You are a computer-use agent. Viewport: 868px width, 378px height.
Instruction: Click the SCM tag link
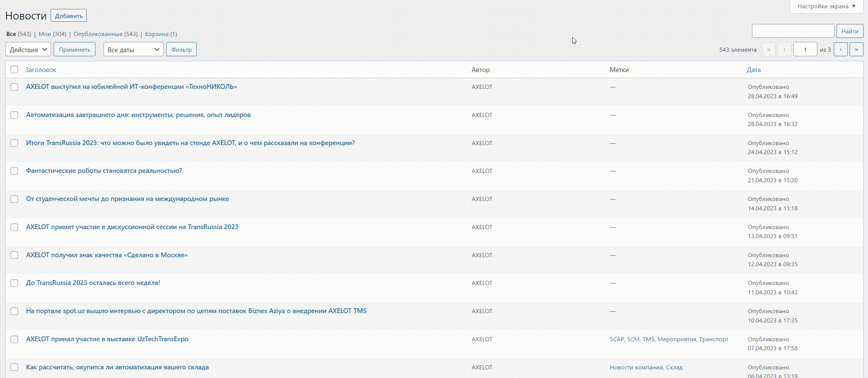[x=633, y=339]
